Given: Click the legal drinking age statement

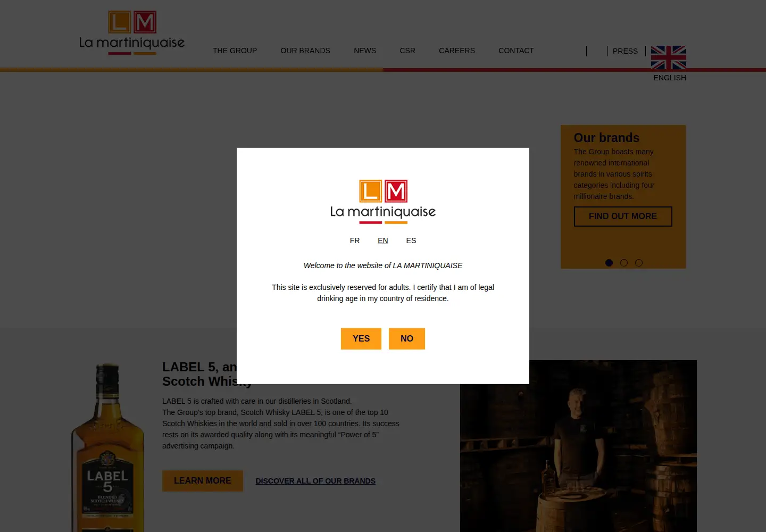Looking at the screenshot, I should click(x=383, y=293).
